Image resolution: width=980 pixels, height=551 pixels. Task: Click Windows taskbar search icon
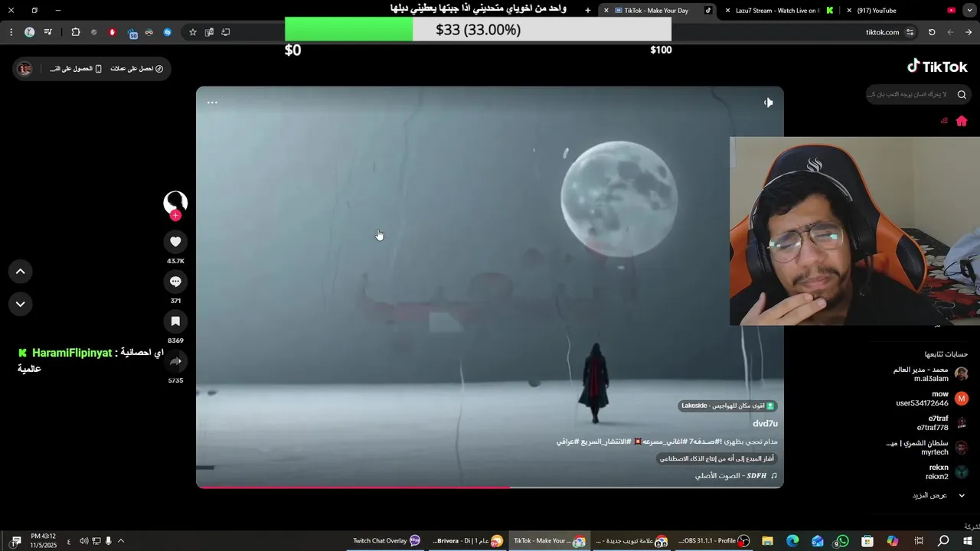point(943,541)
